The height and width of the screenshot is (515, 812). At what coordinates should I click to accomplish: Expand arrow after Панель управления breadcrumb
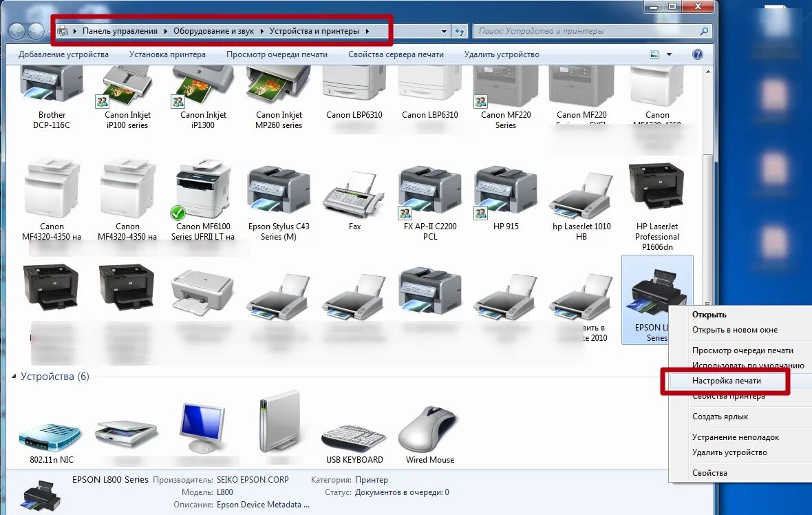[165, 31]
